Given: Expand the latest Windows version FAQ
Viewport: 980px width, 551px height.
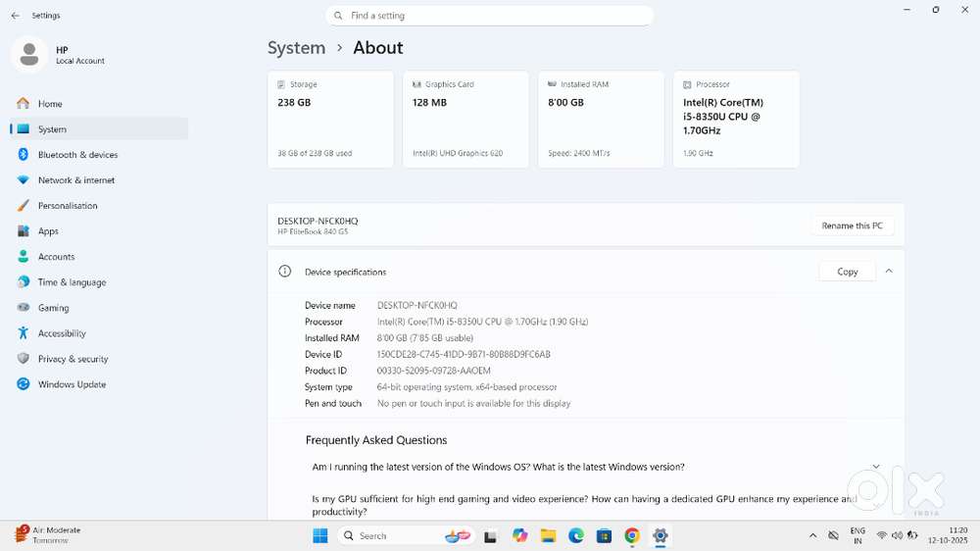Looking at the screenshot, I should pyautogui.click(x=875, y=467).
